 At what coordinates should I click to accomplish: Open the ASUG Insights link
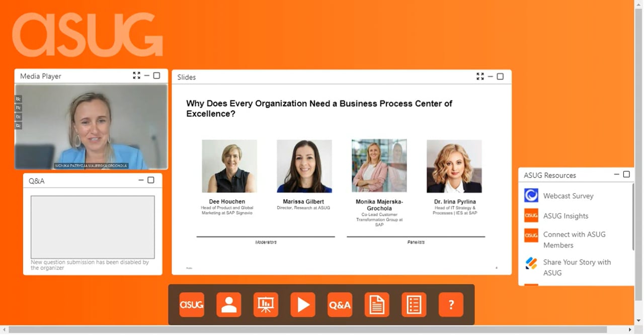tap(566, 216)
